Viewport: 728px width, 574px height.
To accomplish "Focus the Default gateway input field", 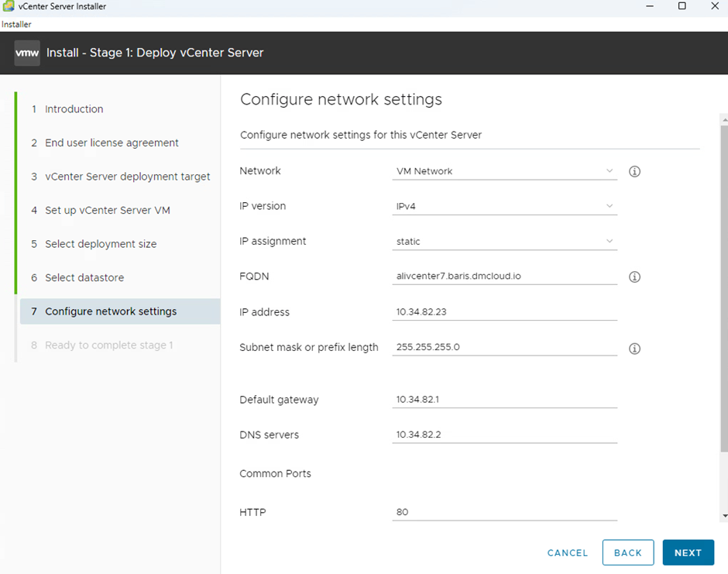I will coord(505,400).
